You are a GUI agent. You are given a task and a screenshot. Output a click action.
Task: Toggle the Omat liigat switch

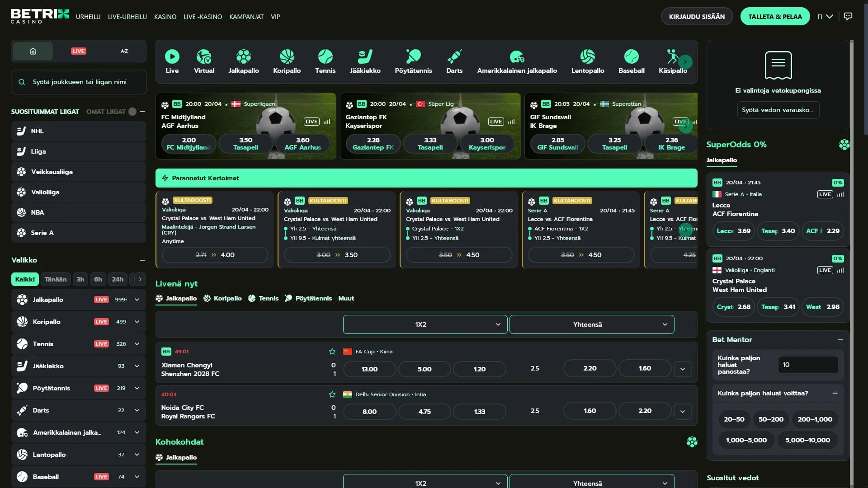[132, 112]
